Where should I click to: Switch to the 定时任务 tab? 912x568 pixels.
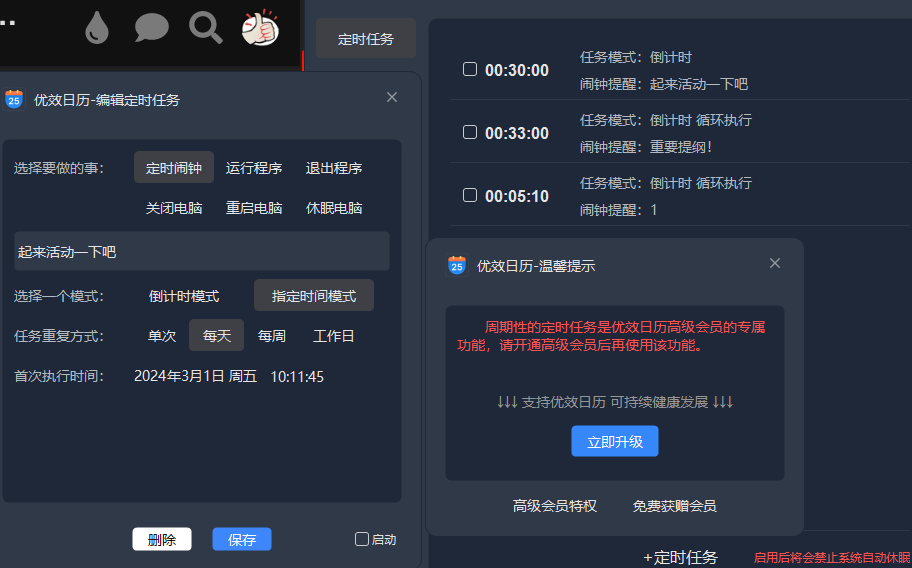tap(366, 39)
